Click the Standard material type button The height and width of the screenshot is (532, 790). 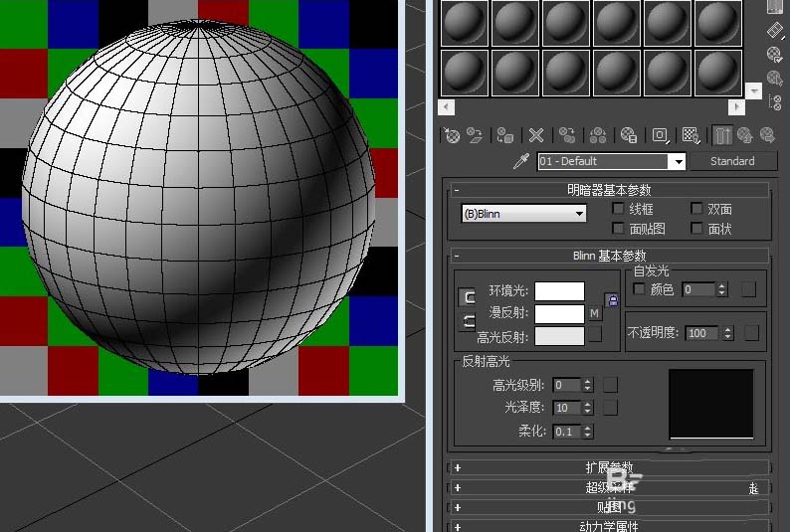click(732, 161)
